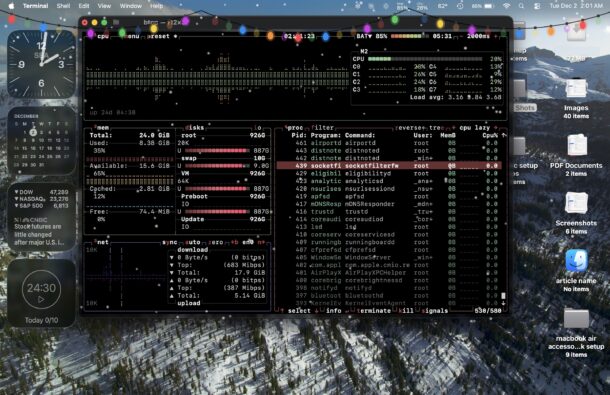Click the root disk usage bar
The image size is (610, 395).
click(x=216, y=151)
